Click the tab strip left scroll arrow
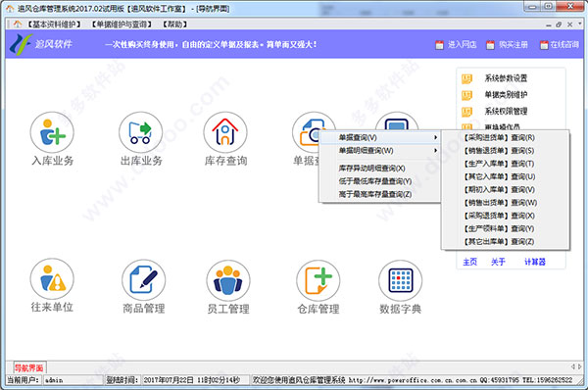 click(x=572, y=366)
